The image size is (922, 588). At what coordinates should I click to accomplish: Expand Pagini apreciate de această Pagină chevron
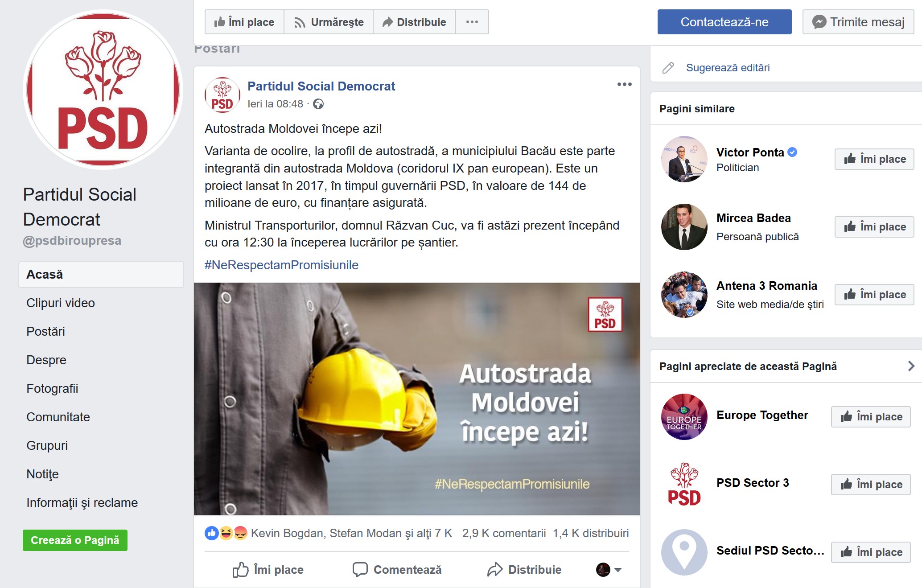911,366
